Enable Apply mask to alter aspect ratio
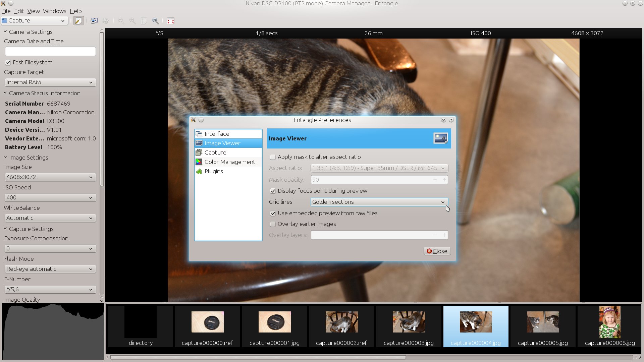Image resolution: width=644 pixels, height=362 pixels. pos(273,157)
